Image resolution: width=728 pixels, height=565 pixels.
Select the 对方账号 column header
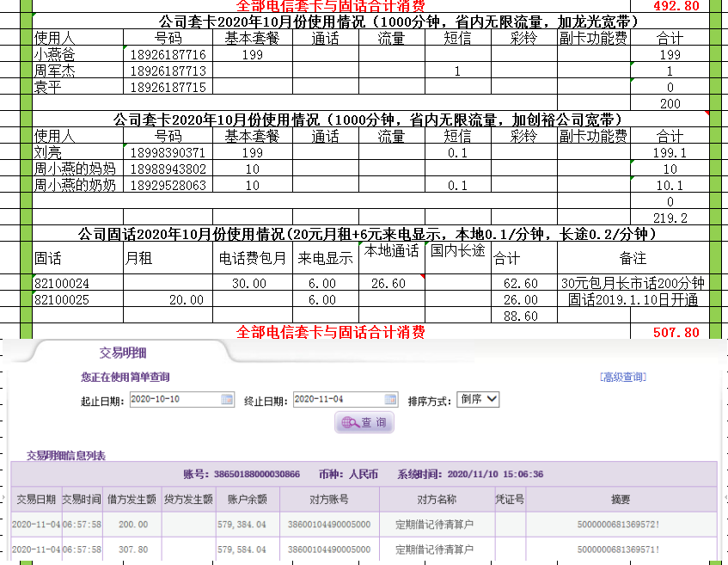341,499
